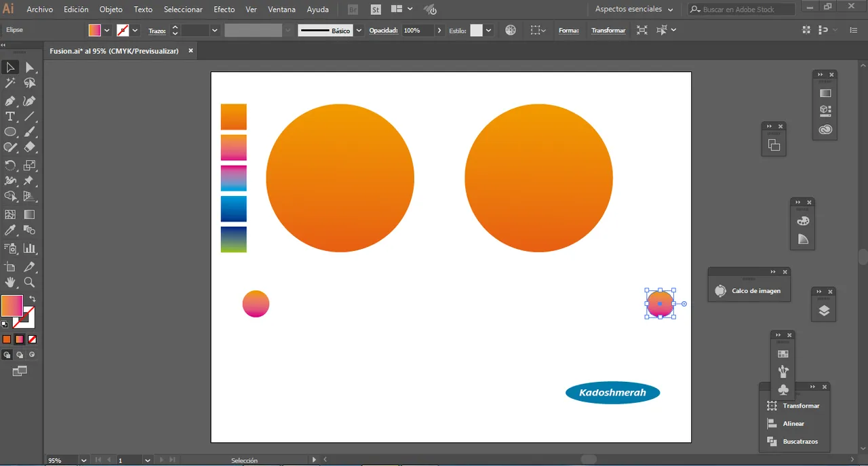Set the paint to None
The width and height of the screenshot is (868, 466).
pos(32,339)
